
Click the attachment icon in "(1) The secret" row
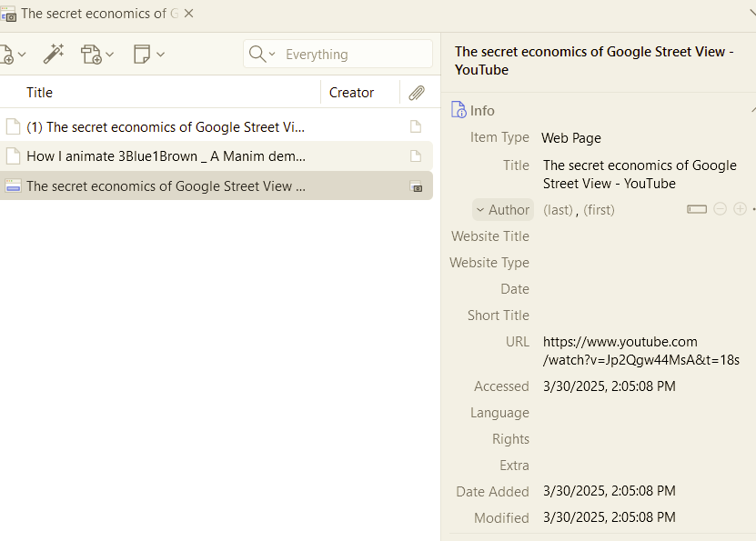416,126
